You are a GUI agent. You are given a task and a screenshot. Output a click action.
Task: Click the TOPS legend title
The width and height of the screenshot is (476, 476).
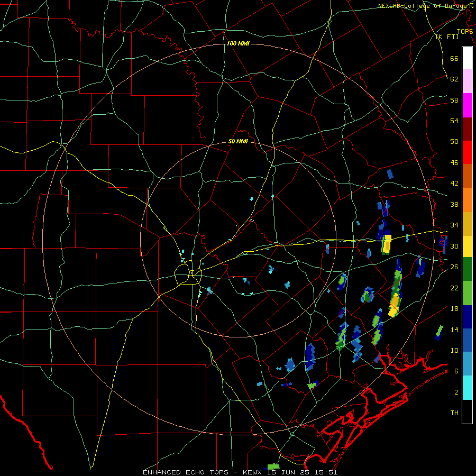tap(465, 31)
